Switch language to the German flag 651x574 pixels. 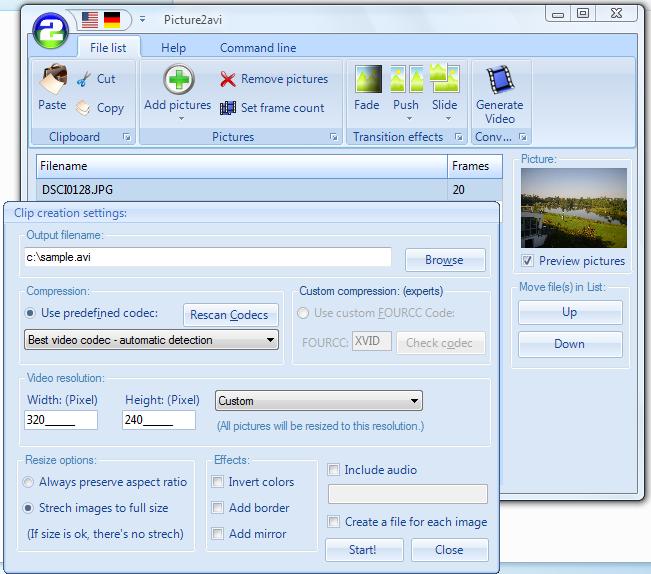111,20
